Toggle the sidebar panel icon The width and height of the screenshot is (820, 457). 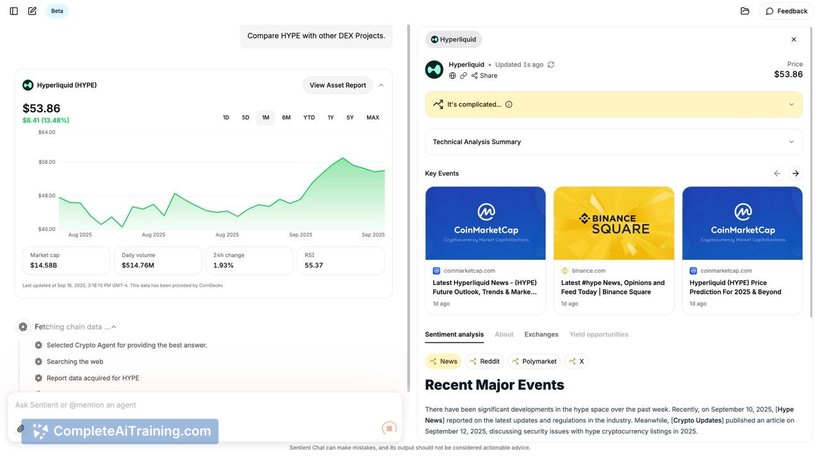point(14,11)
